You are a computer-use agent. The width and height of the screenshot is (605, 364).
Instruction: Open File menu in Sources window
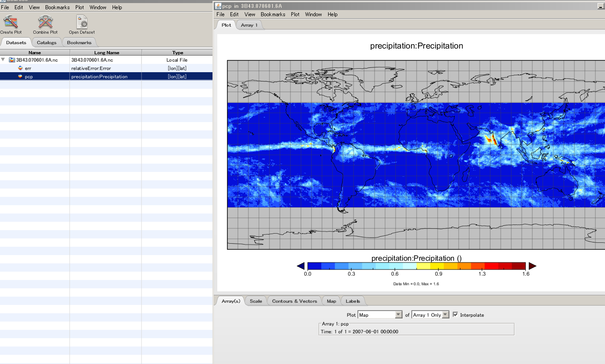coord(5,7)
